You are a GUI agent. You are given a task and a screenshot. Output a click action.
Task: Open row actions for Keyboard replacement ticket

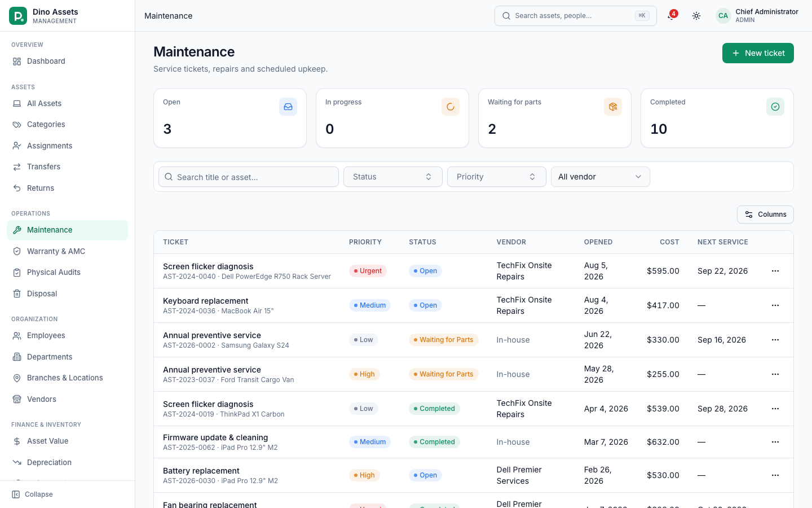click(x=775, y=305)
